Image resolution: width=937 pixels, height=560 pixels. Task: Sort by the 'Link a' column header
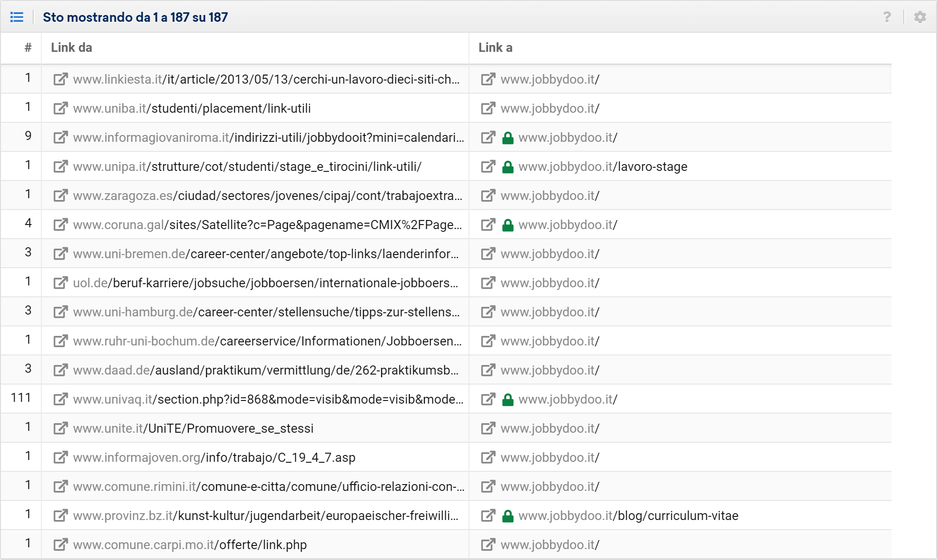click(x=495, y=48)
